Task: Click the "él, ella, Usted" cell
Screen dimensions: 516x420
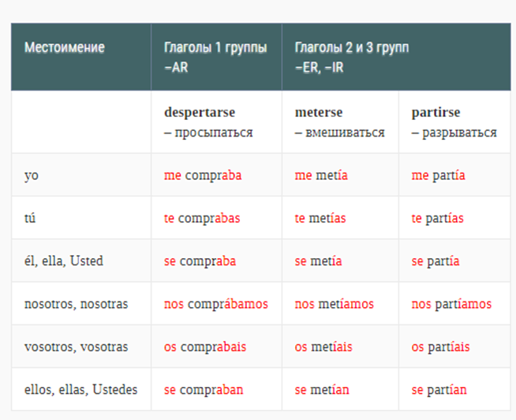Action: 81,261
